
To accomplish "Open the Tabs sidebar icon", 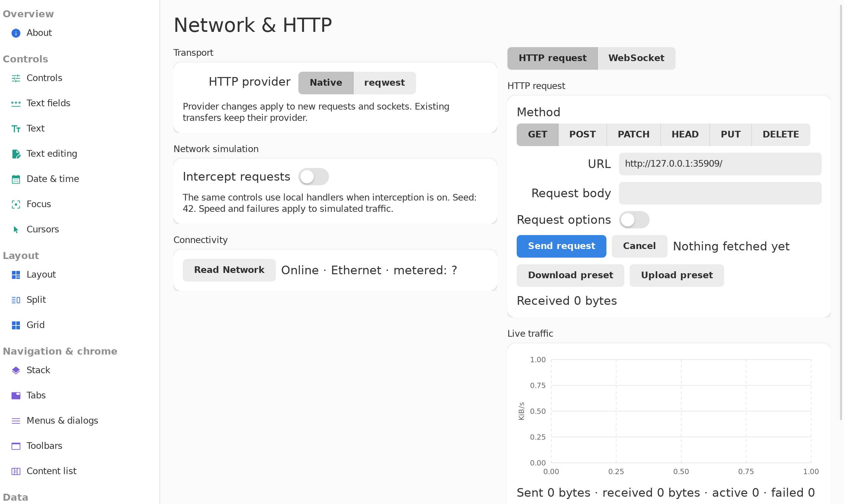I will [x=16, y=395].
